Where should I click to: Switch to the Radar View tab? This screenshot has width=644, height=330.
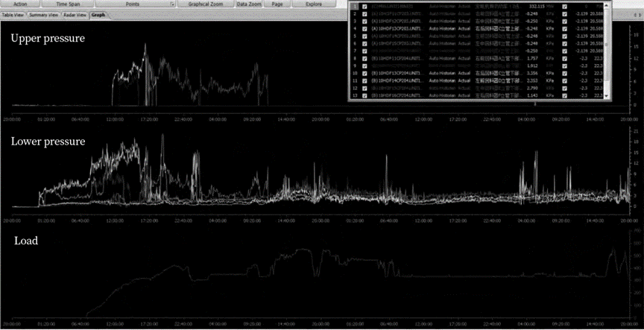75,15
